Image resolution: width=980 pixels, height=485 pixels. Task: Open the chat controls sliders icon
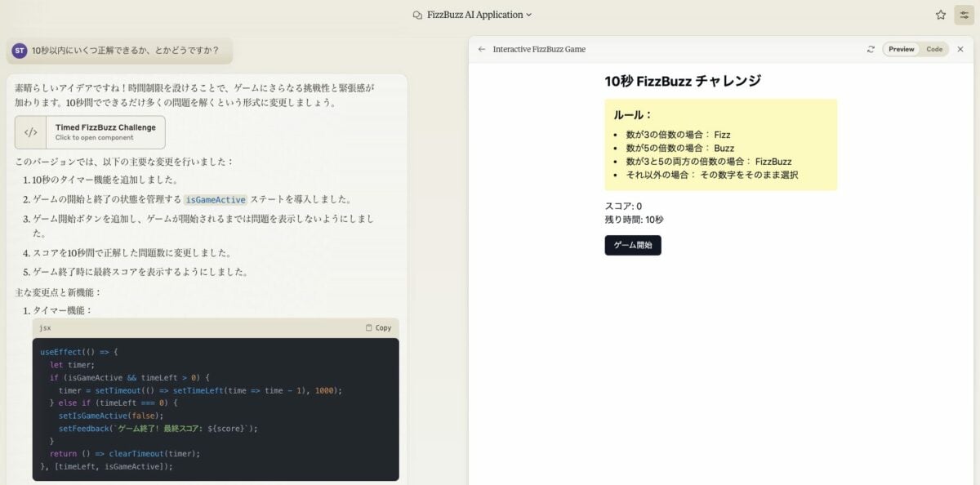coord(964,15)
